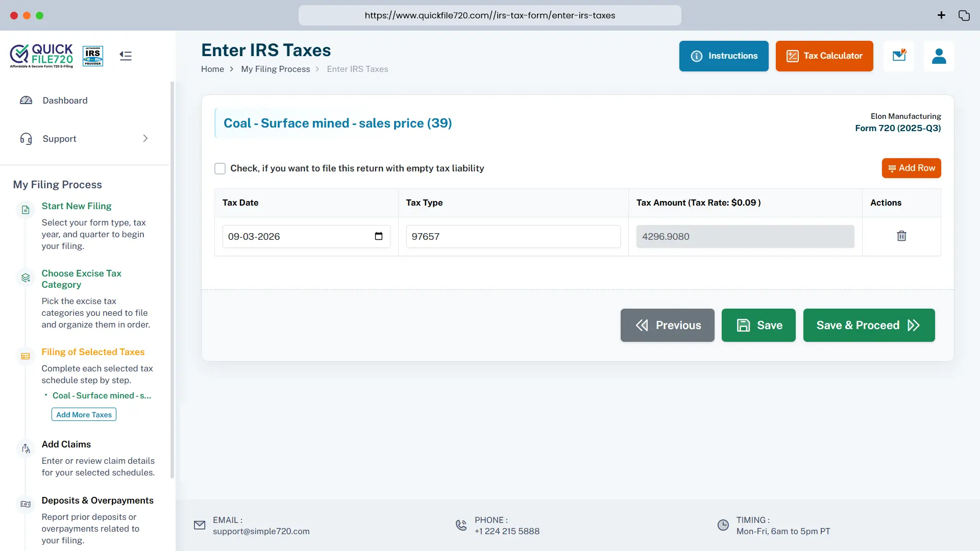
Task: Select the Deposits & Overpayments step icon
Action: point(26,504)
